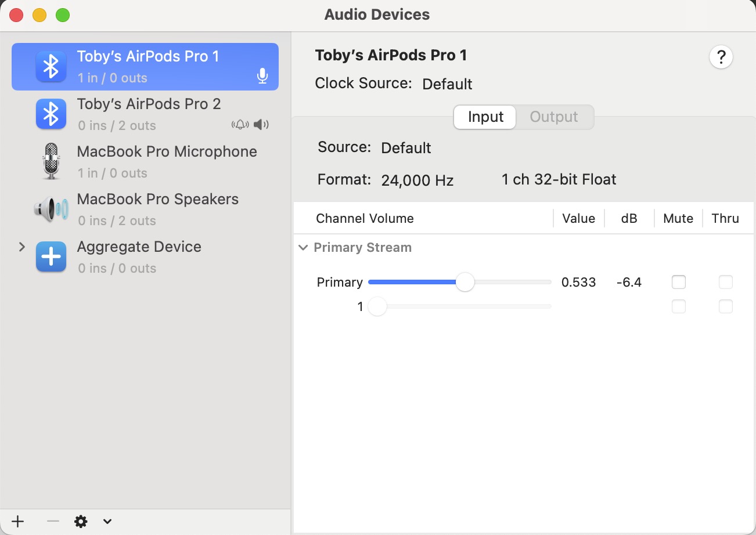Mute the Primary channel
This screenshot has width=756, height=535.
tap(679, 283)
